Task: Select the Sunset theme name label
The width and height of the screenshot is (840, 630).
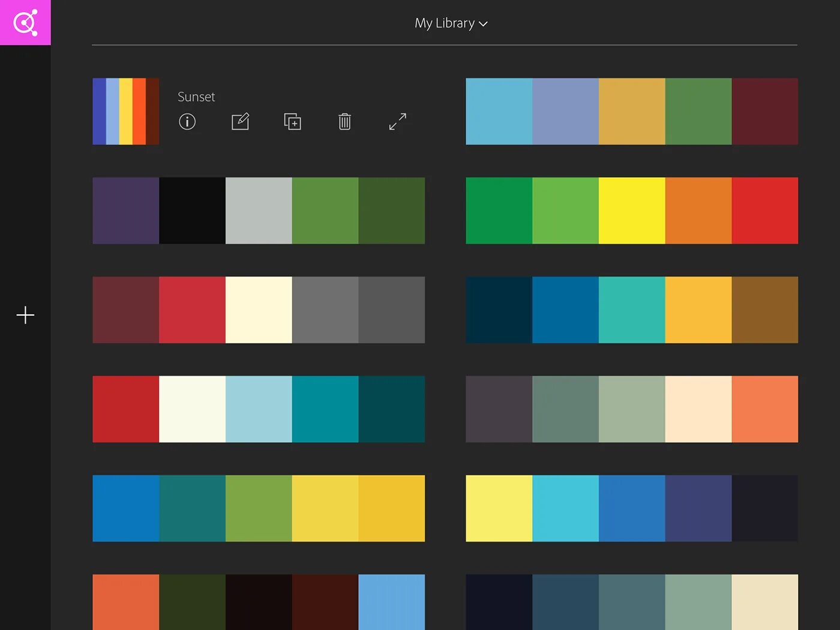Action: 196,97
